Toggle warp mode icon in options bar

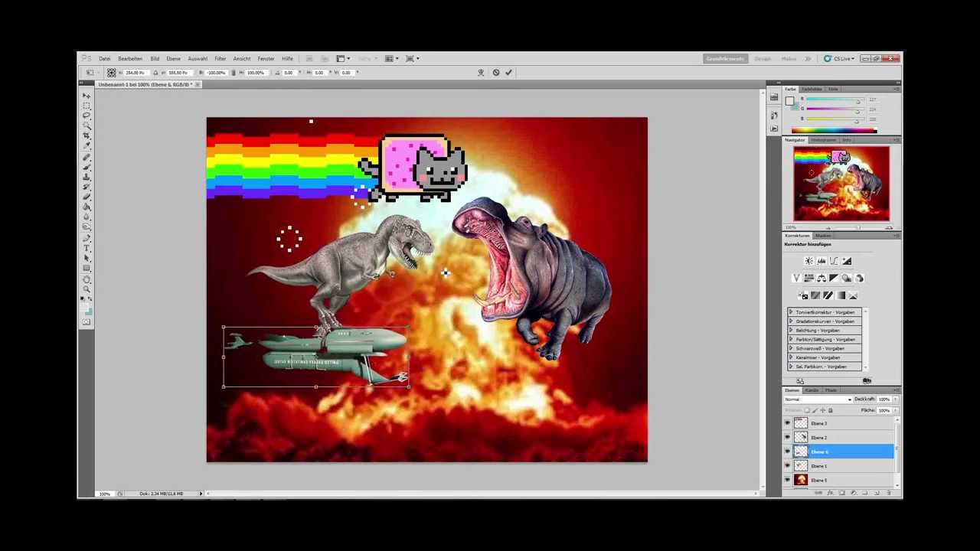point(481,73)
